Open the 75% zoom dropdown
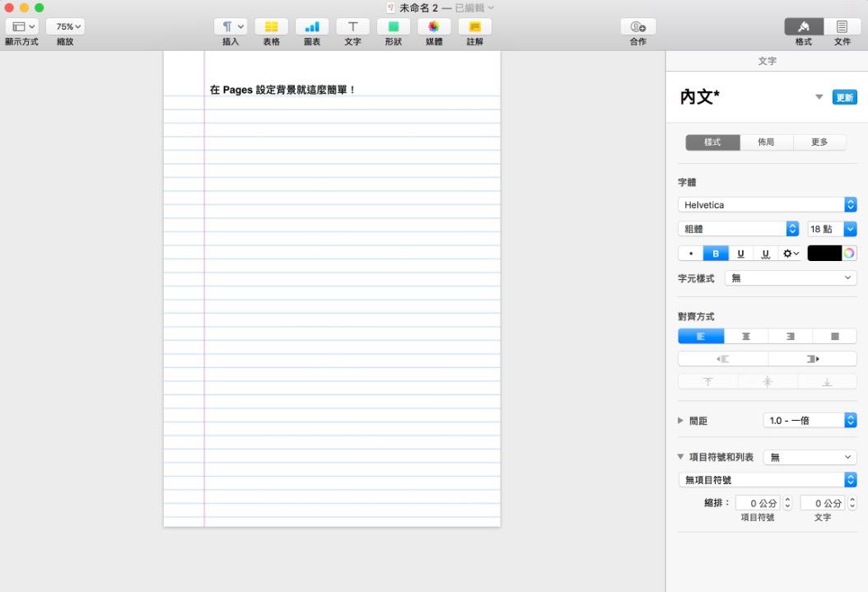868x592 pixels. coord(65,26)
